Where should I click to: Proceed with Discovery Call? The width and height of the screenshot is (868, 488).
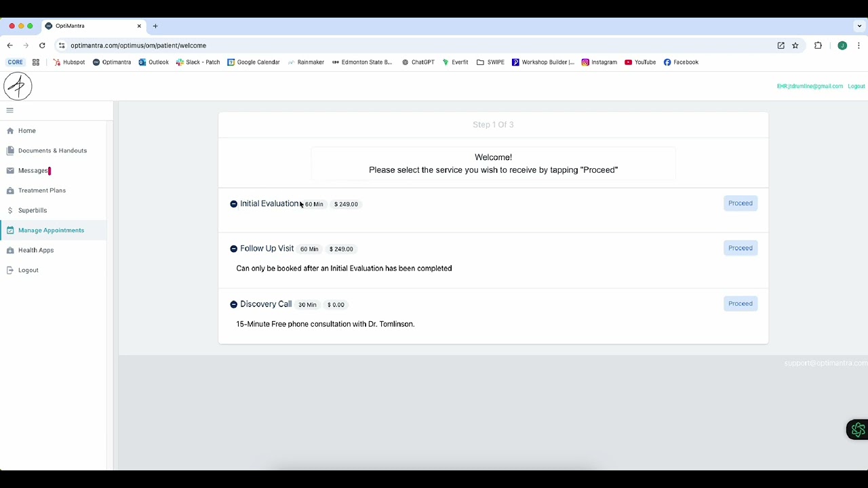click(741, 304)
